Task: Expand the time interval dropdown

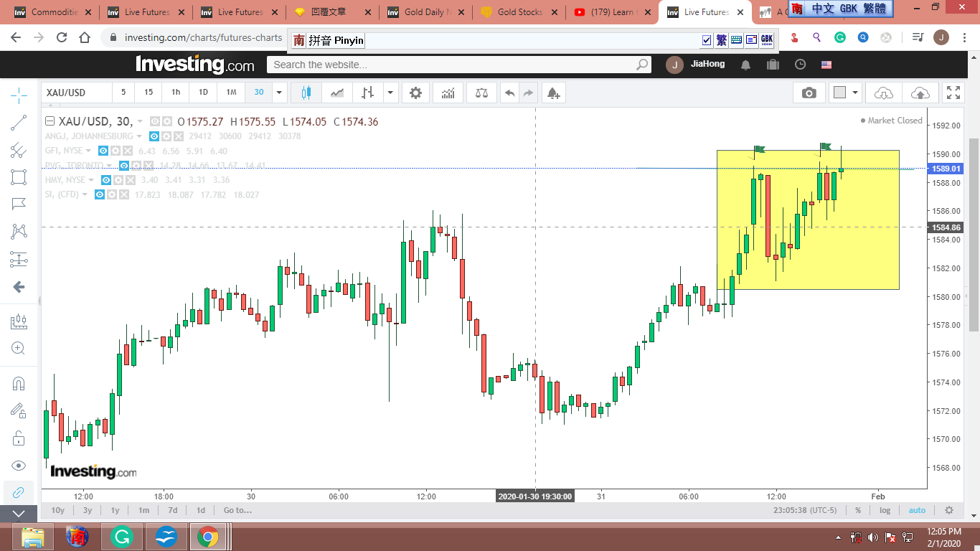Action: pyautogui.click(x=280, y=93)
